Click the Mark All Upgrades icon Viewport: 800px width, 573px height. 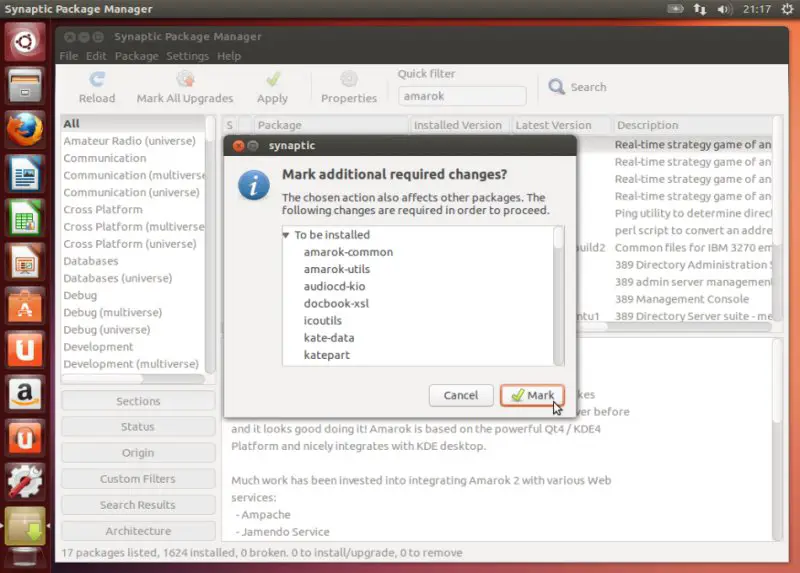tap(185, 79)
